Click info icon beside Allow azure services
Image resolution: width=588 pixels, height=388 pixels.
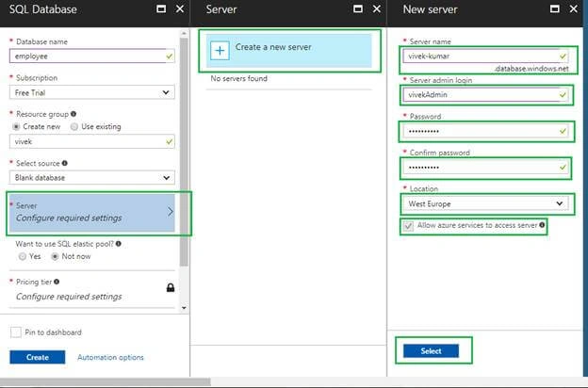click(x=542, y=225)
